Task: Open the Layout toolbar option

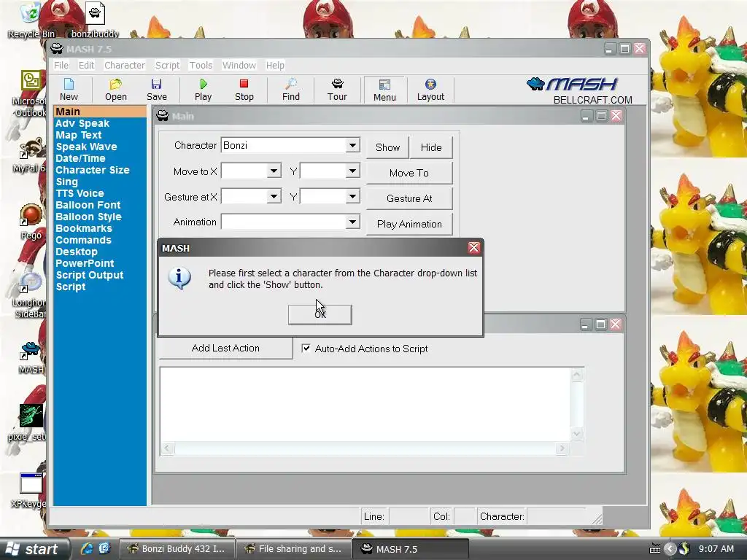Action: click(x=430, y=90)
